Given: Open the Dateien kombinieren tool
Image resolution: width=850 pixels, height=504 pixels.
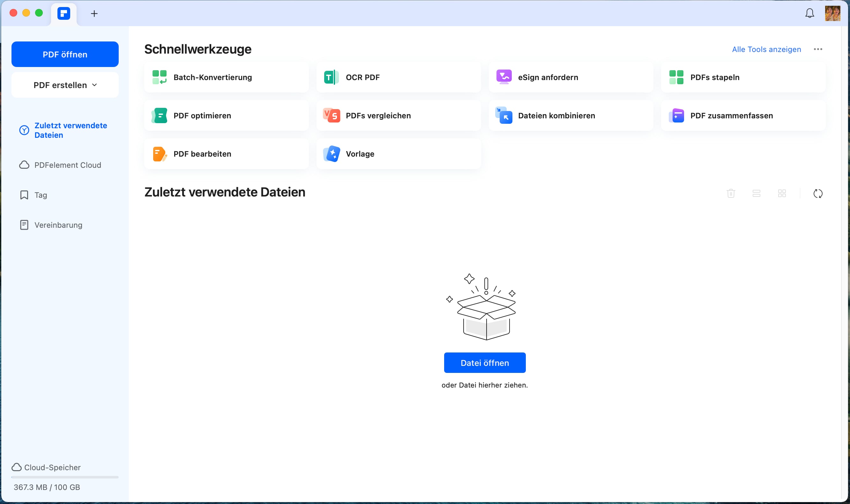Looking at the screenshot, I should [x=571, y=116].
